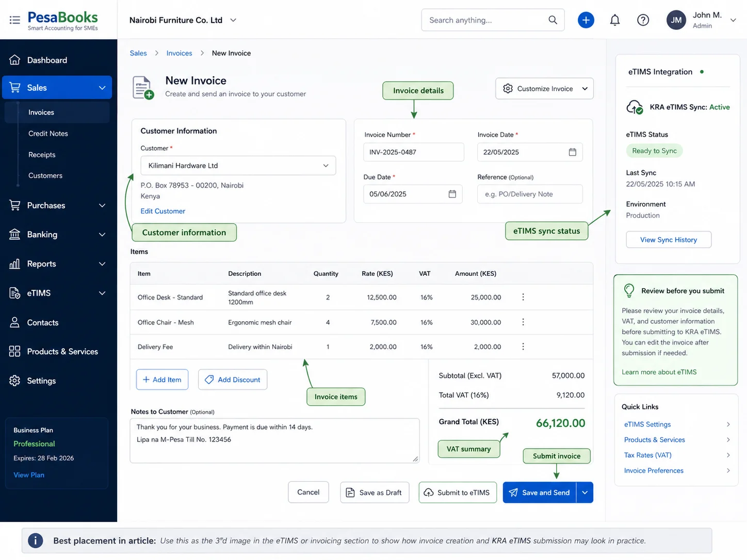Click the Dashboard home icon
This screenshot has width=747, height=560.
pos(15,60)
